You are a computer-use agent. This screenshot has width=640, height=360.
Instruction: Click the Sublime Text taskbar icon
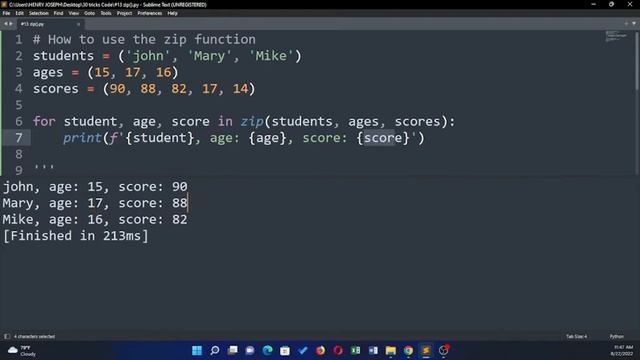pos(426,350)
